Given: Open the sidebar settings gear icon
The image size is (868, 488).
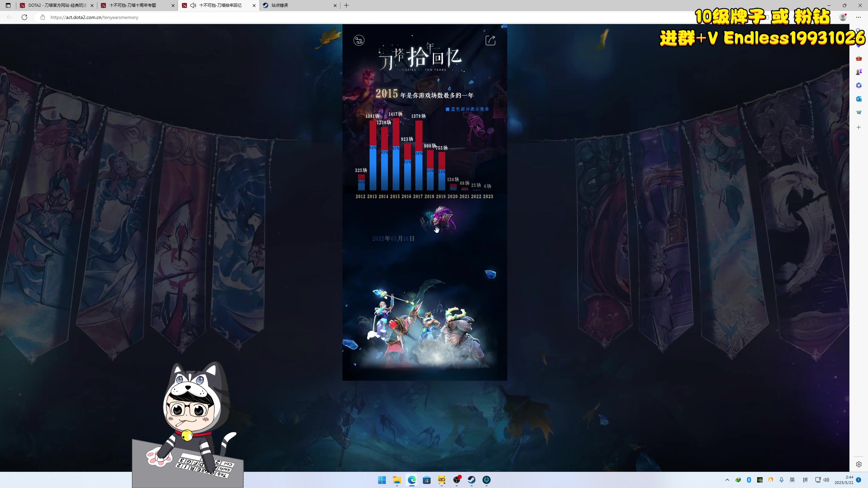Looking at the screenshot, I should 859,464.
